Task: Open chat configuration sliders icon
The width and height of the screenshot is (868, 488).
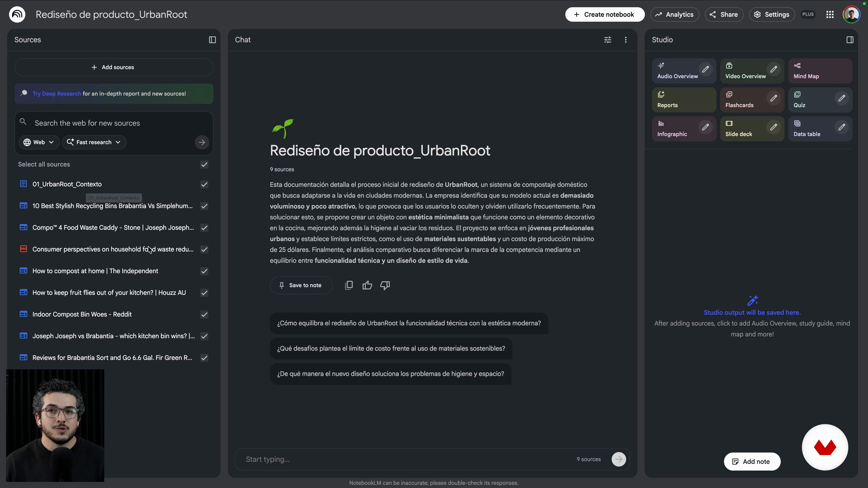Action: point(608,40)
